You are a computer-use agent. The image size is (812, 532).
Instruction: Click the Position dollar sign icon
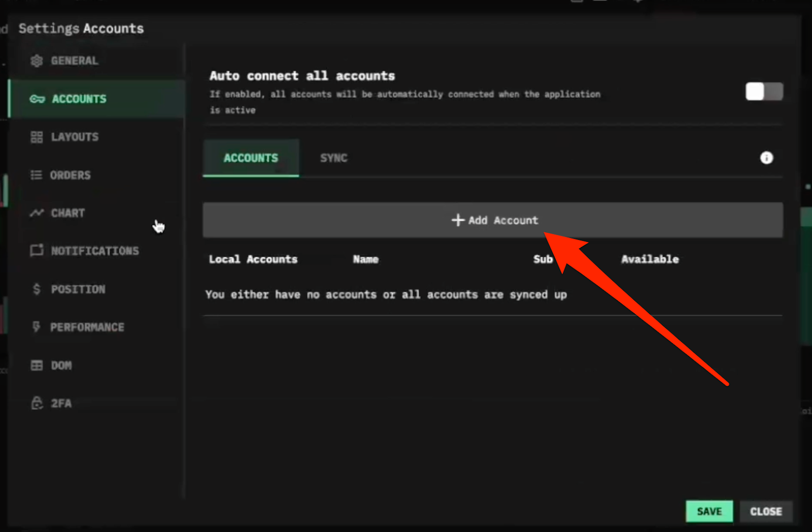point(37,289)
